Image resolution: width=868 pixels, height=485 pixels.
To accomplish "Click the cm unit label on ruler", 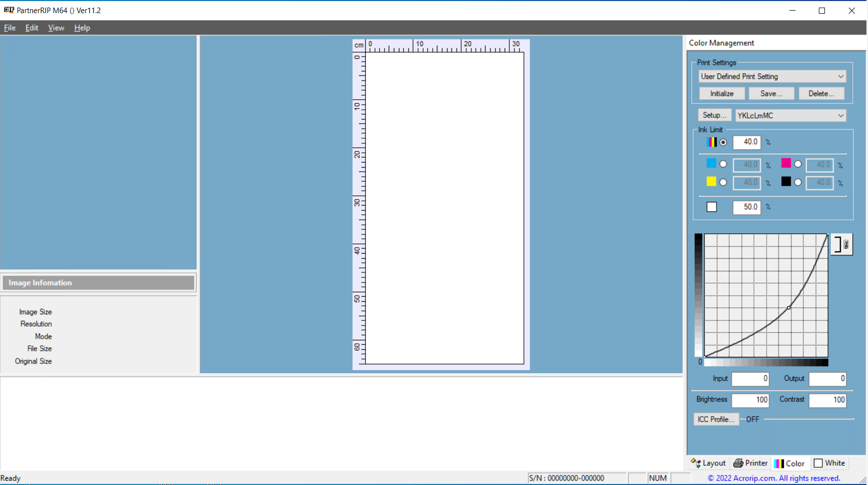I will (x=359, y=45).
